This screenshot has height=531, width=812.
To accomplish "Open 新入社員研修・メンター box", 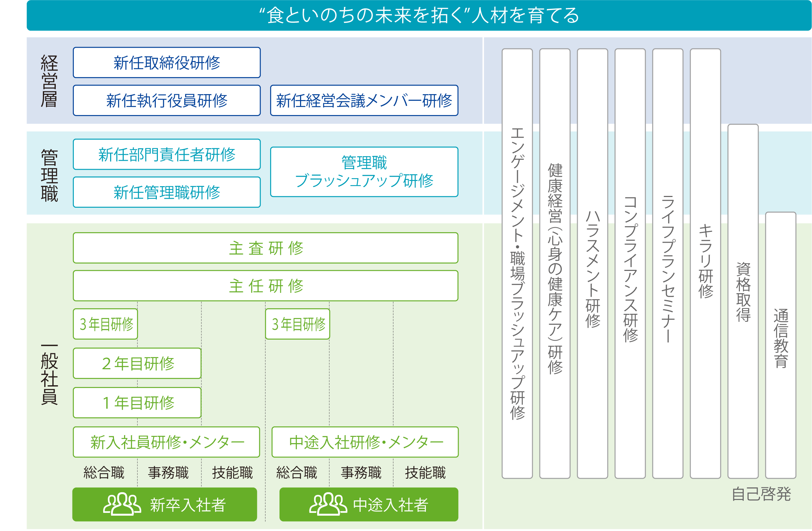I will tap(167, 442).
